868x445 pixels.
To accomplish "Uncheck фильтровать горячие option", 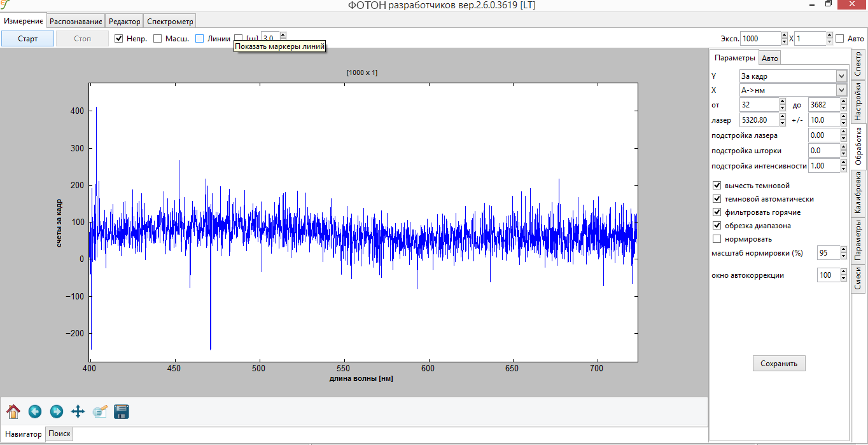I will coord(717,212).
